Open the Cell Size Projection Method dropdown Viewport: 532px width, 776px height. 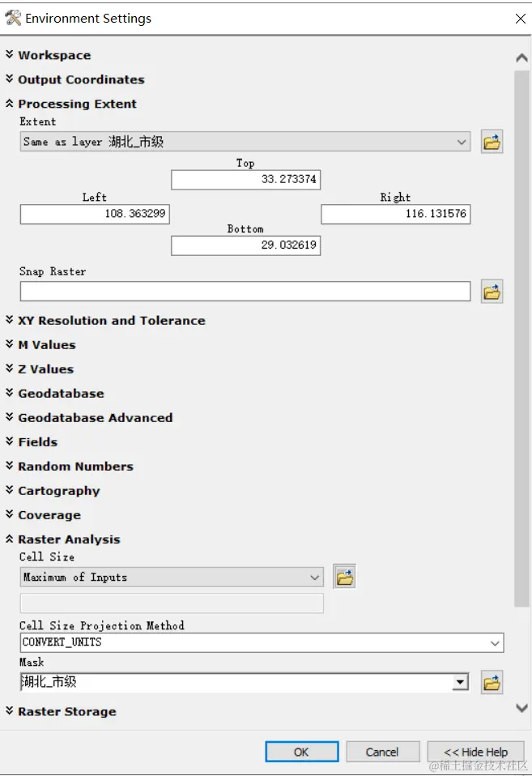tap(262, 642)
